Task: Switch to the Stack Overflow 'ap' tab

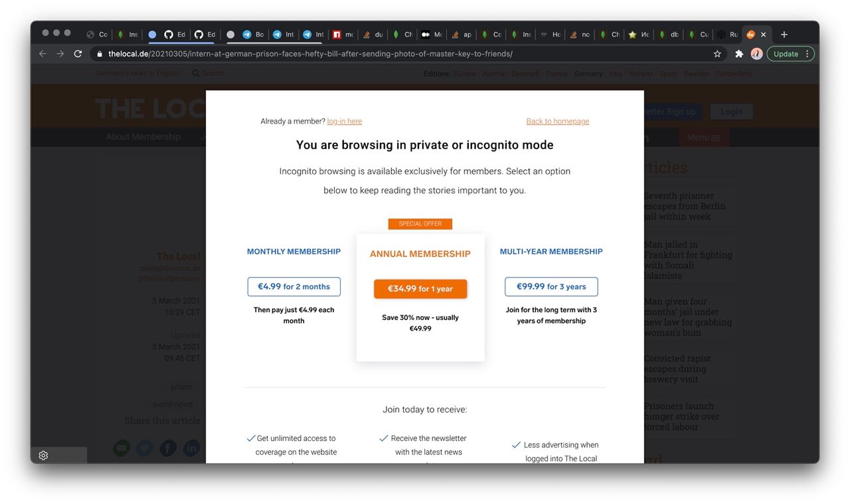Action: (462, 35)
